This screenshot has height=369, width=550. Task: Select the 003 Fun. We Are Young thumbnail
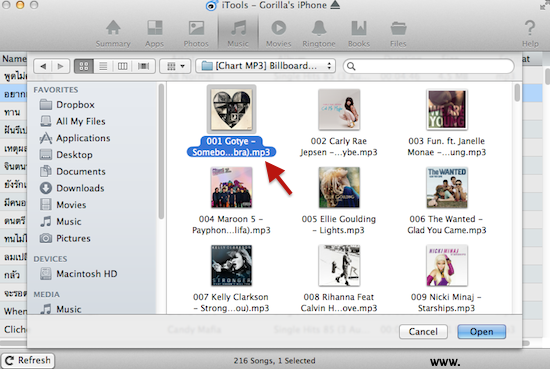(x=447, y=109)
